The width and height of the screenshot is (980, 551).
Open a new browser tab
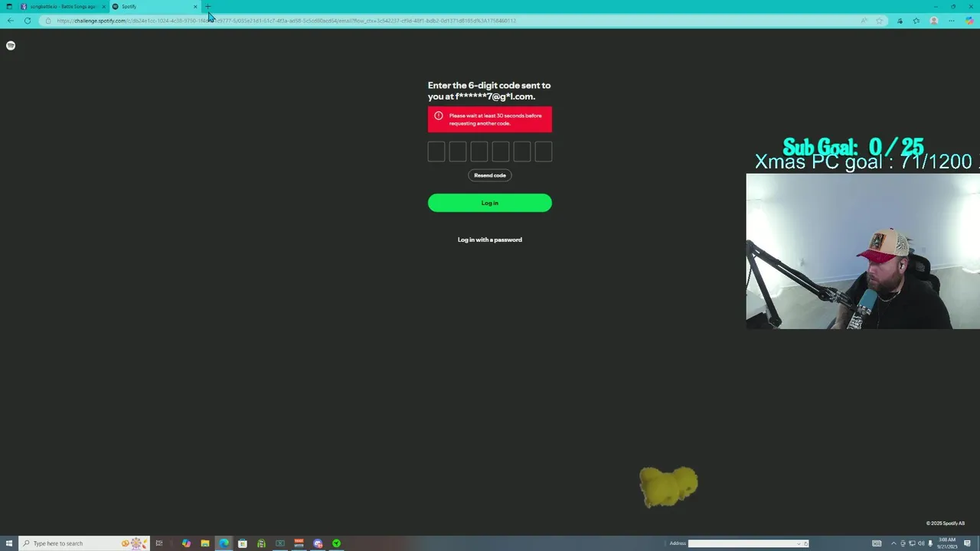pyautogui.click(x=207, y=6)
